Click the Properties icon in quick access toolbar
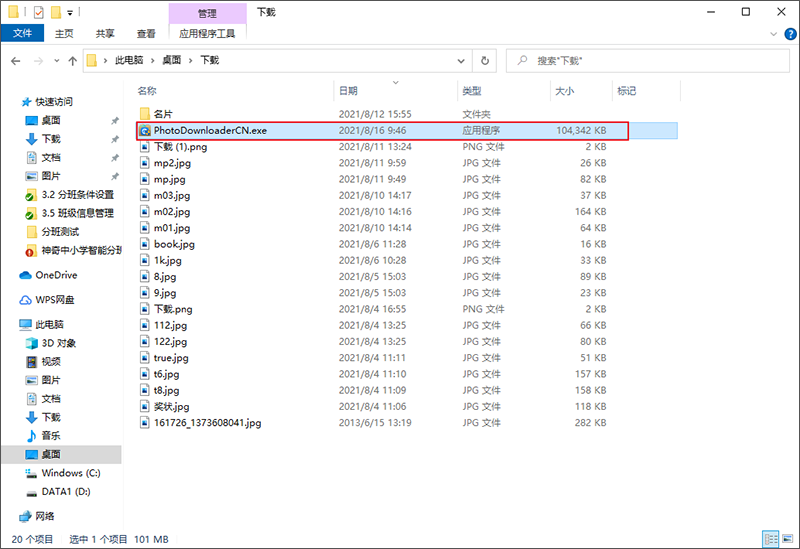Screen dimensions: 800x549 pos(38,12)
